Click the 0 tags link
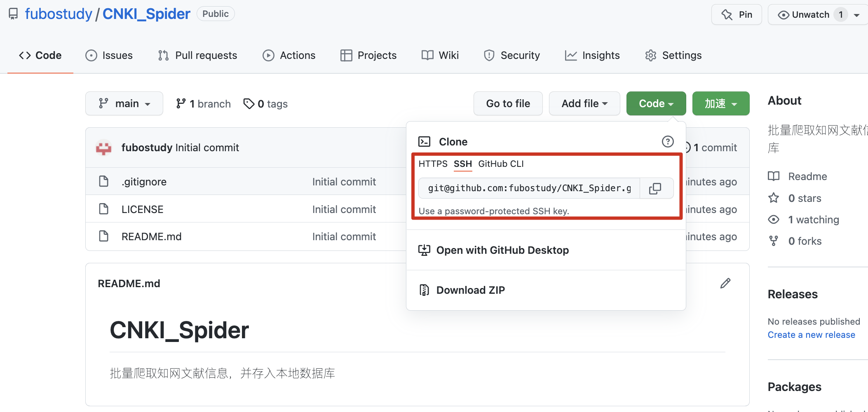The height and width of the screenshot is (412, 868). [x=266, y=104]
